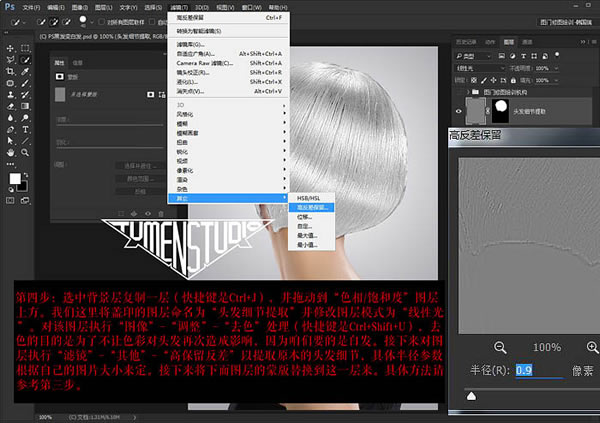Toggle adjustment layer filter in Layers panel
The image size is (600, 423).
(x=512, y=56)
